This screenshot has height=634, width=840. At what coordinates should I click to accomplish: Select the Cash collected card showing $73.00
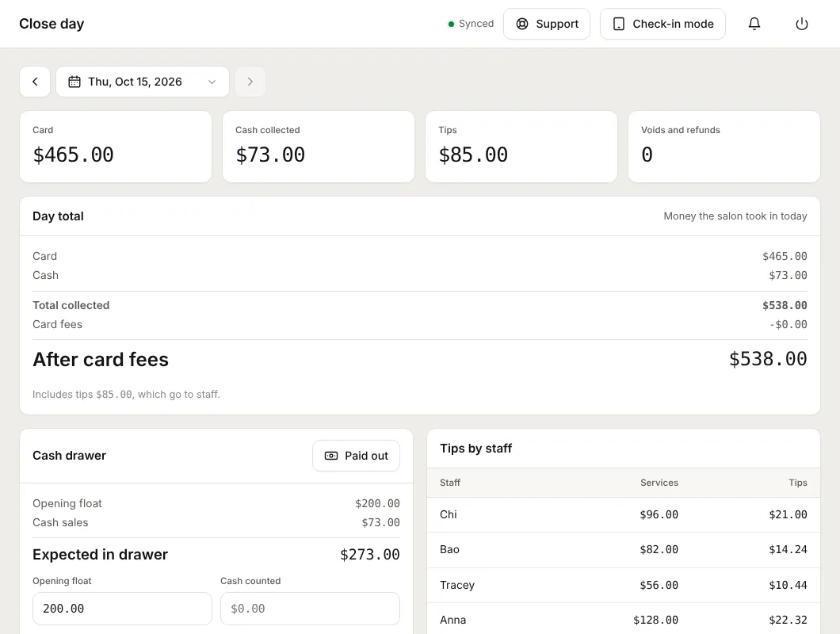tap(319, 147)
